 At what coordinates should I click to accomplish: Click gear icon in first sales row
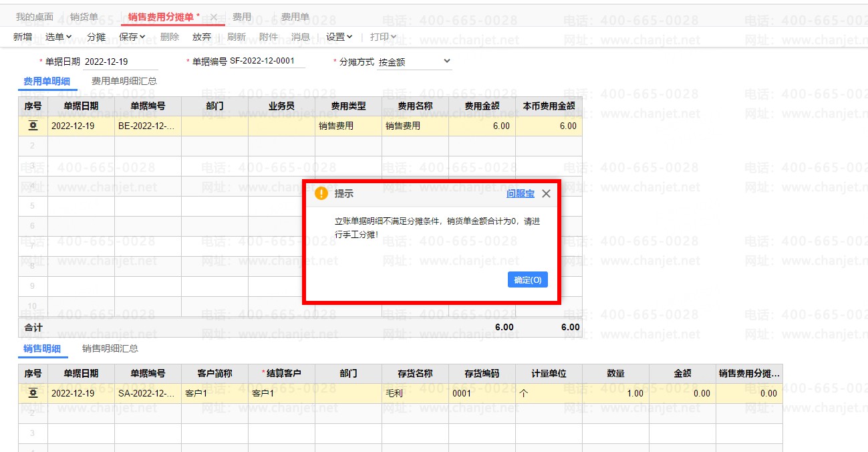[33, 393]
